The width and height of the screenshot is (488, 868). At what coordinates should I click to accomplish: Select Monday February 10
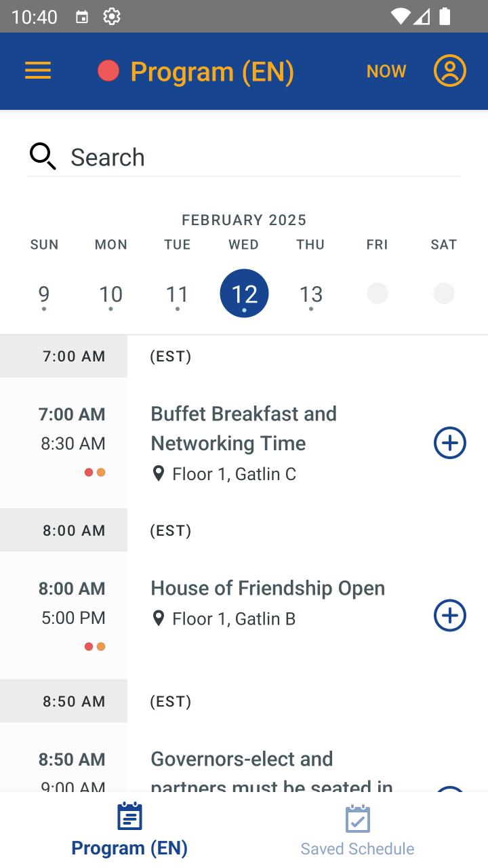pos(110,294)
